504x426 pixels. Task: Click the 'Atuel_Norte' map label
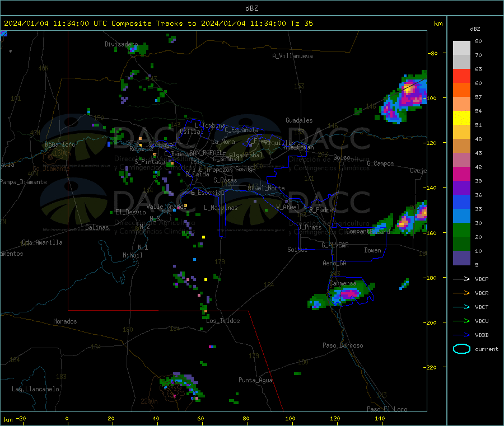[x=266, y=188]
